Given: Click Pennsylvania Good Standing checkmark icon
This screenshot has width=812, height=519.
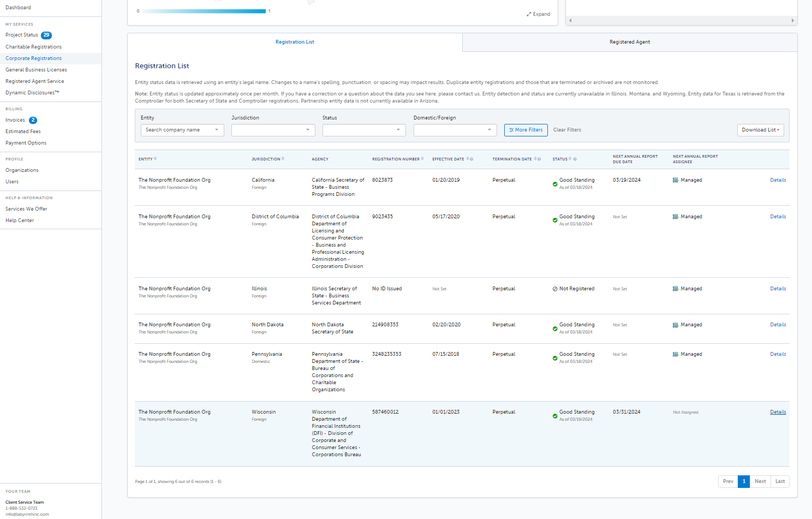Looking at the screenshot, I should coord(555,358).
